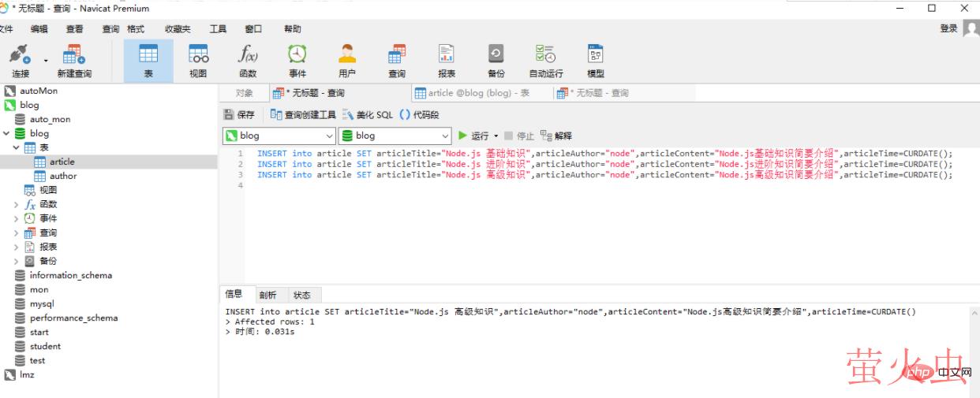Screen dimensions: 980x398
Task: Open the 窗口 menu
Action: coord(253,28)
